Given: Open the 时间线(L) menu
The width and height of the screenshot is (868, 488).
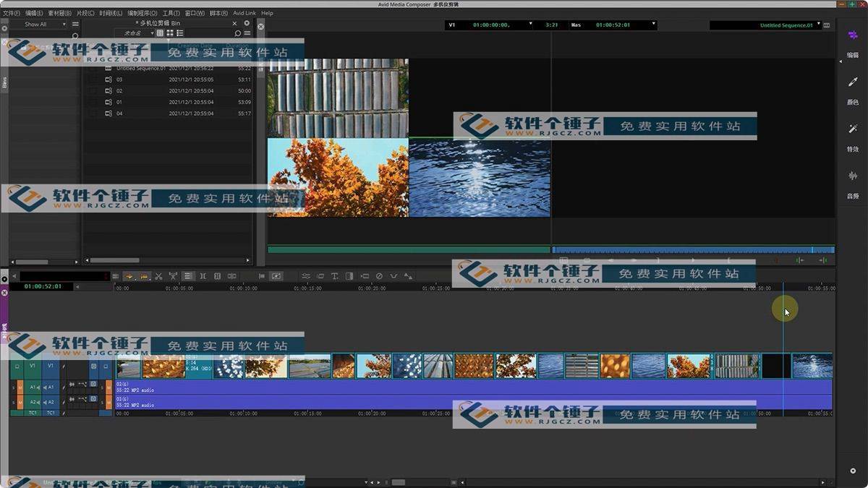Looking at the screenshot, I should point(111,13).
